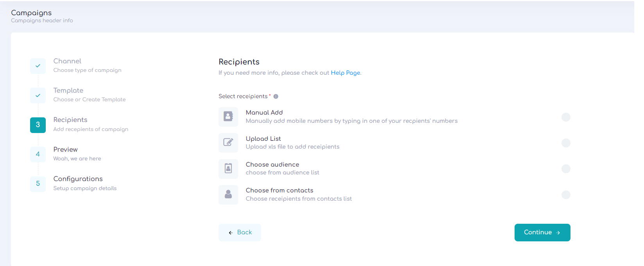Viewport: 644px width, 266px height.
Task: Click the Template step checkmark icon
Action: 38,95
